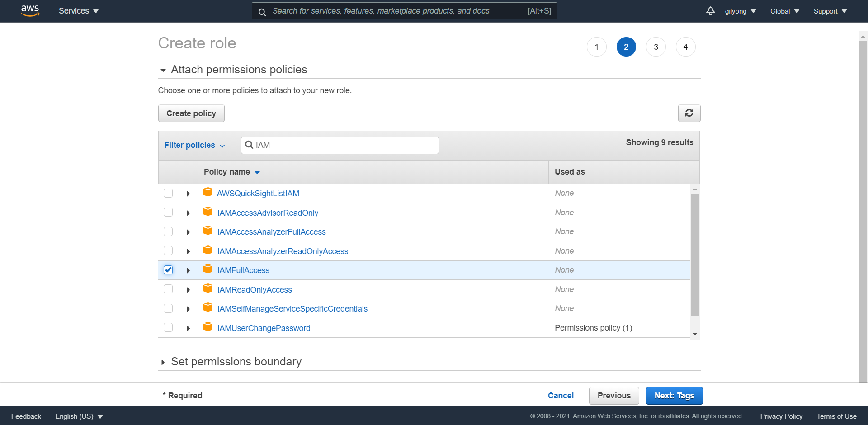Open the Filter policies dropdown
Viewport: 868px width, 425px height.
(194, 145)
